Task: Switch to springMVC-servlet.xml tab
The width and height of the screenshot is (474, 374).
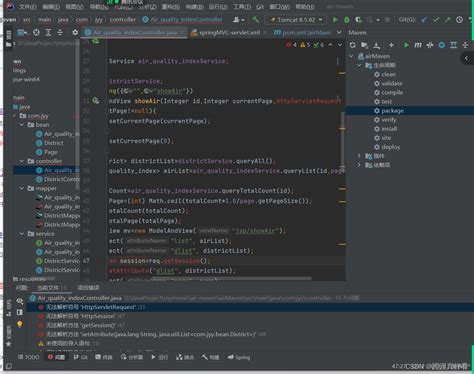Action: (230, 33)
